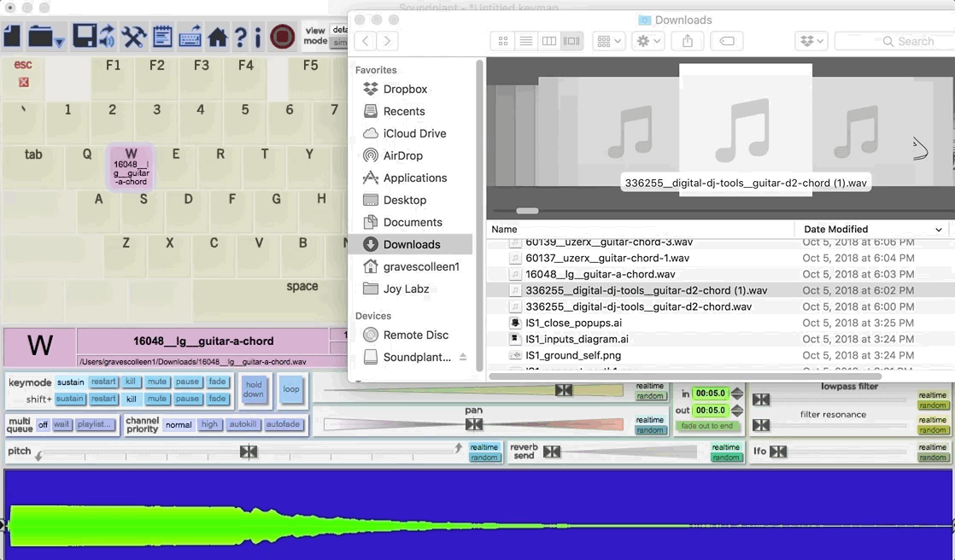Click the Finder Share button

[x=688, y=41]
